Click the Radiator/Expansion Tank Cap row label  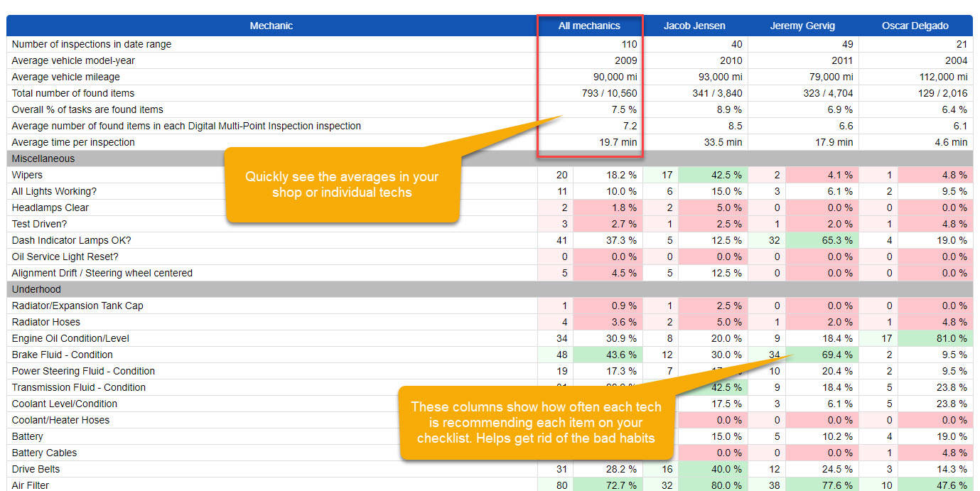point(77,306)
